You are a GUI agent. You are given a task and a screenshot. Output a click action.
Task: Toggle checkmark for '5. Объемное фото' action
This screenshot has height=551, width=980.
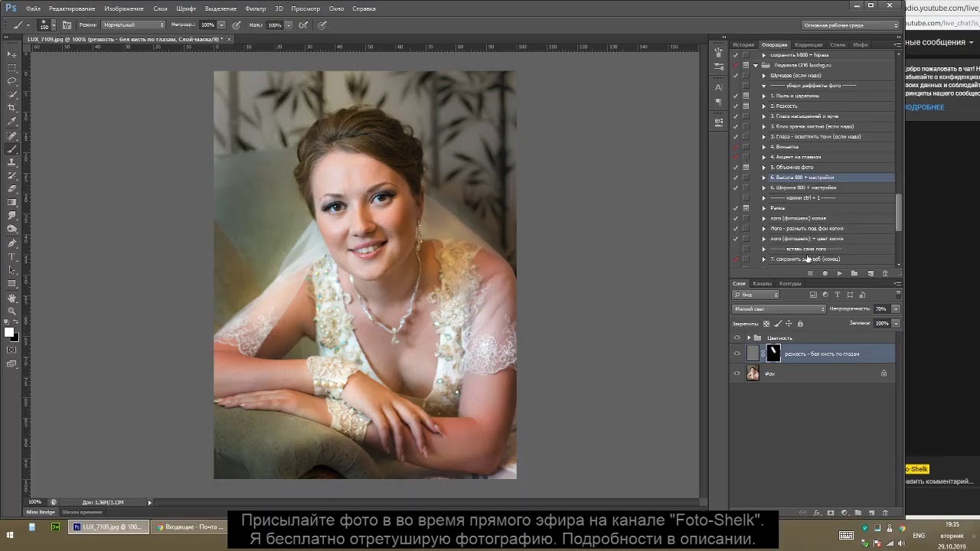(x=736, y=167)
